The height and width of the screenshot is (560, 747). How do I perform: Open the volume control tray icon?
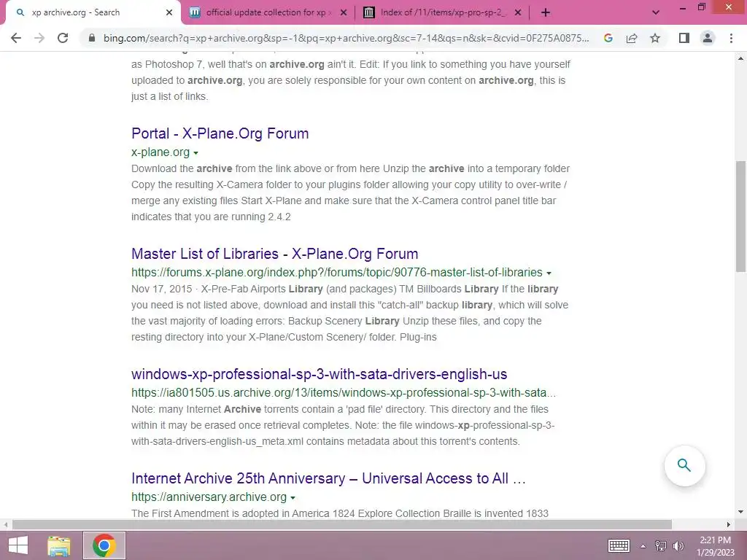(x=678, y=546)
